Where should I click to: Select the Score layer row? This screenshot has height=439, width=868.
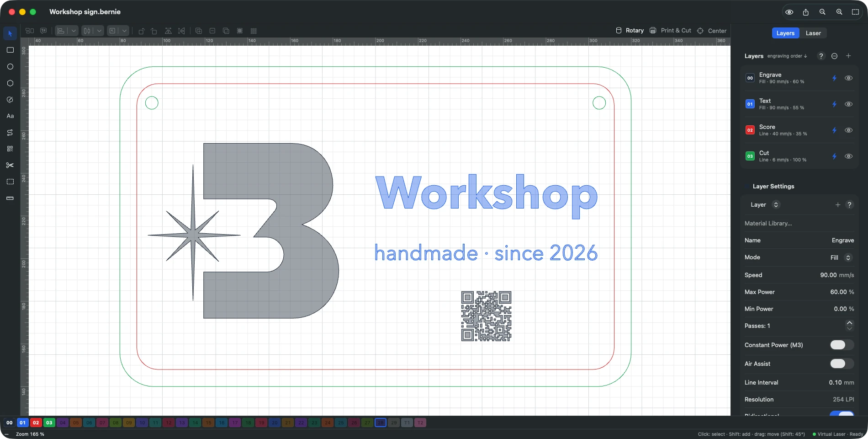(799, 130)
